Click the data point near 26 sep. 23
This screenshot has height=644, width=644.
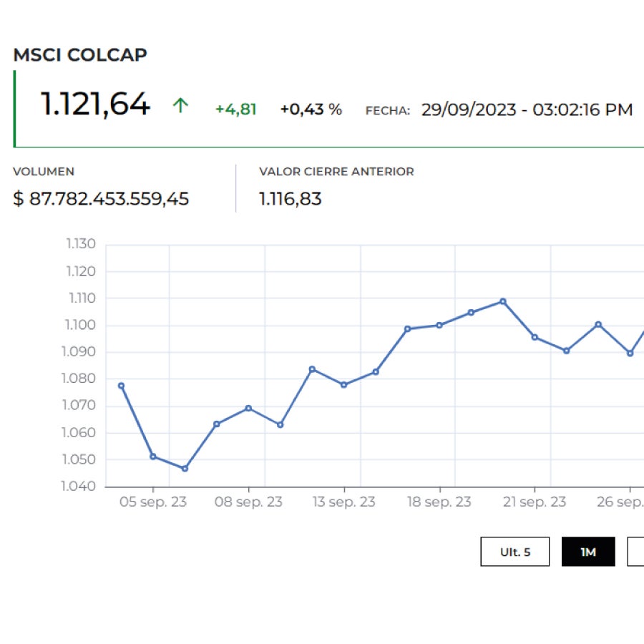point(630,352)
